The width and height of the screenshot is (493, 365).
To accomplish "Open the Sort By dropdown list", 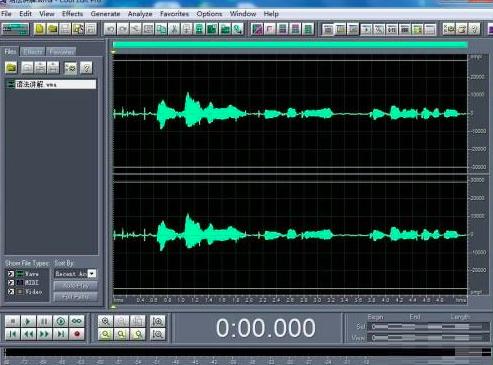I will (x=92, y=274).
